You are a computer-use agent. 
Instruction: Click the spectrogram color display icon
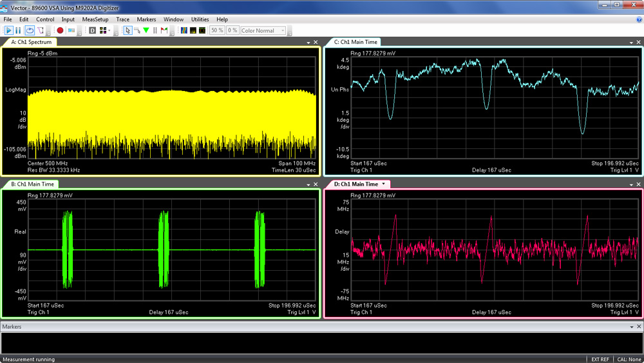tap(184, 30)
